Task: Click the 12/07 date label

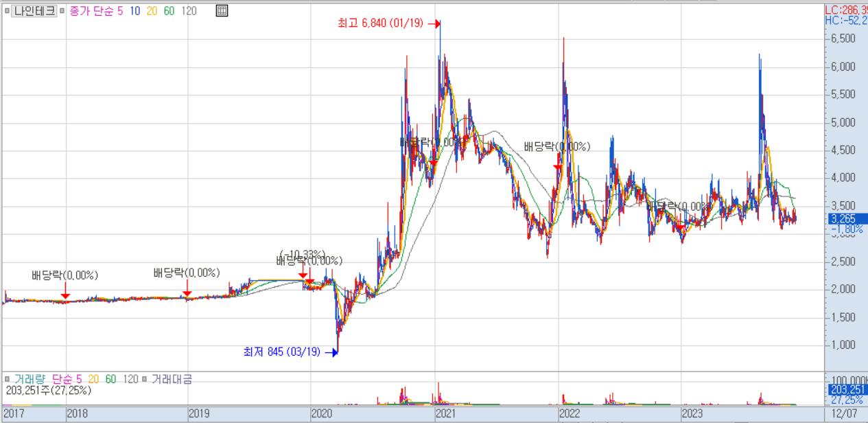Action: click(x=843, y=414)
